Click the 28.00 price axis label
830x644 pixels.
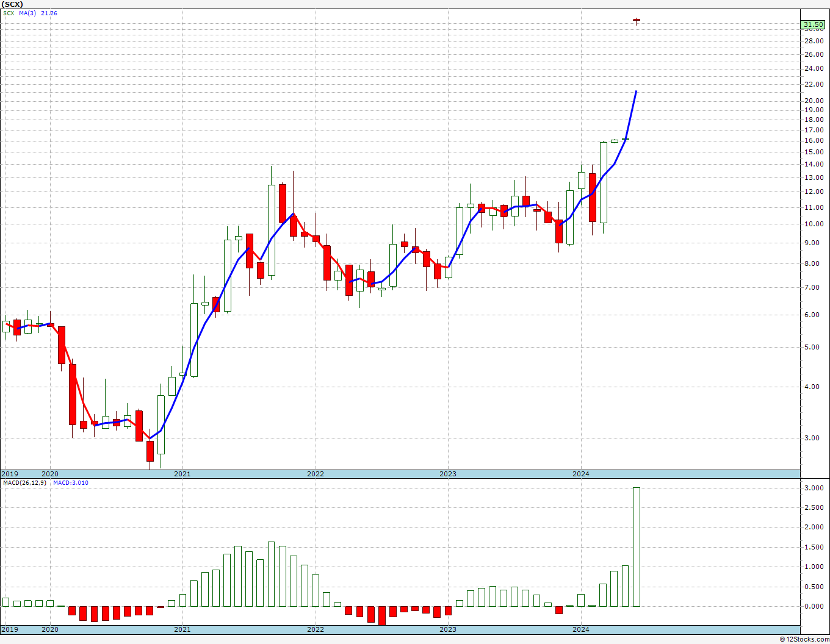814,41
